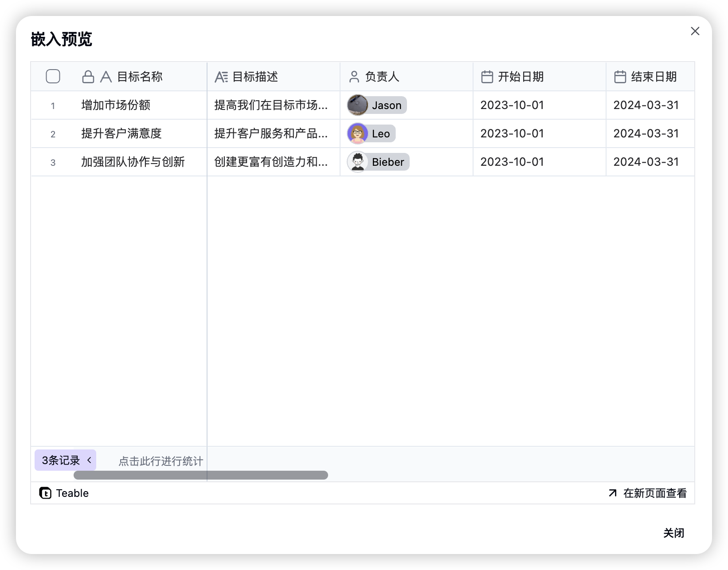The width and height of the screenshot is (728, 570).
Task: Click the long-text icon beside 目标描述
Action: coord(221,77)
